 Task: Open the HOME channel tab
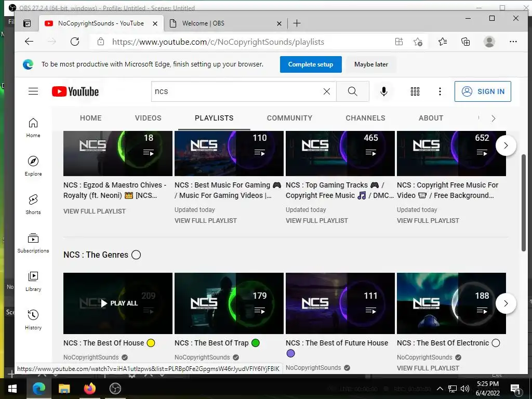pyautogui.click(x=90, y=118)
